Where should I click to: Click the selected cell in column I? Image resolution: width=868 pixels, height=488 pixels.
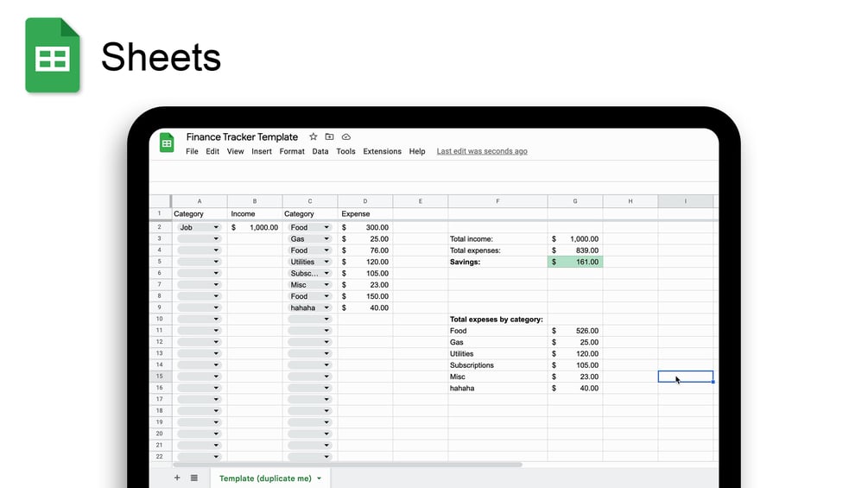[x=685, y=377]
